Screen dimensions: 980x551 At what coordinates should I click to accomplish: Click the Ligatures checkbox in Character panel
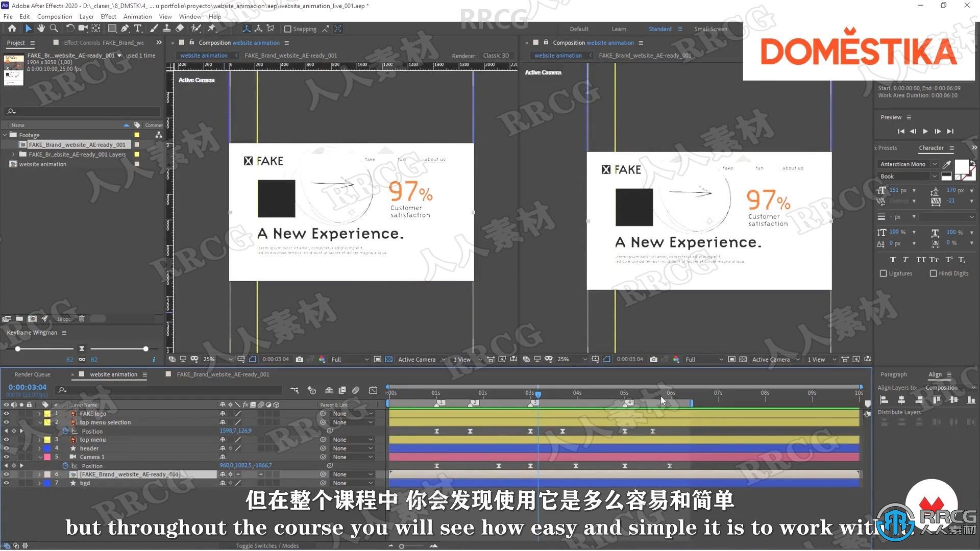pyautogui.click(x=885, y=273)
